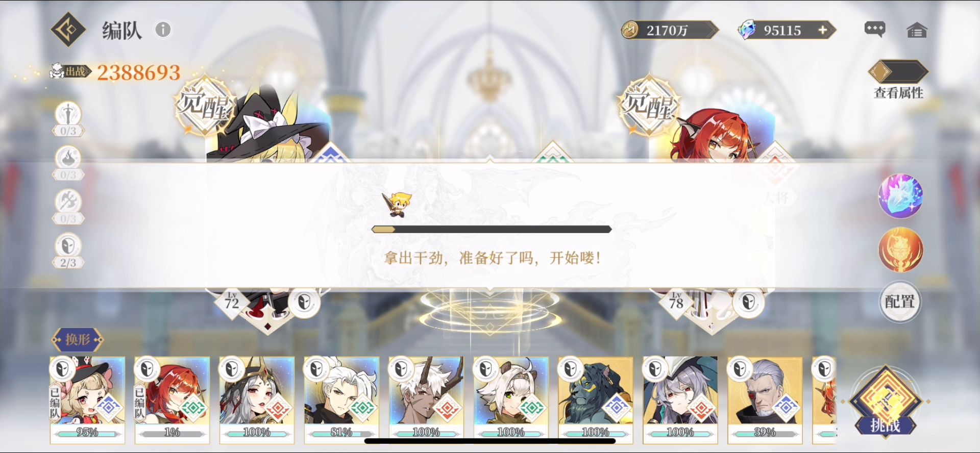Select the gray-haired elder card at 39%
Viewport: 980px width, 453px height.
click(x=765, y=399)
